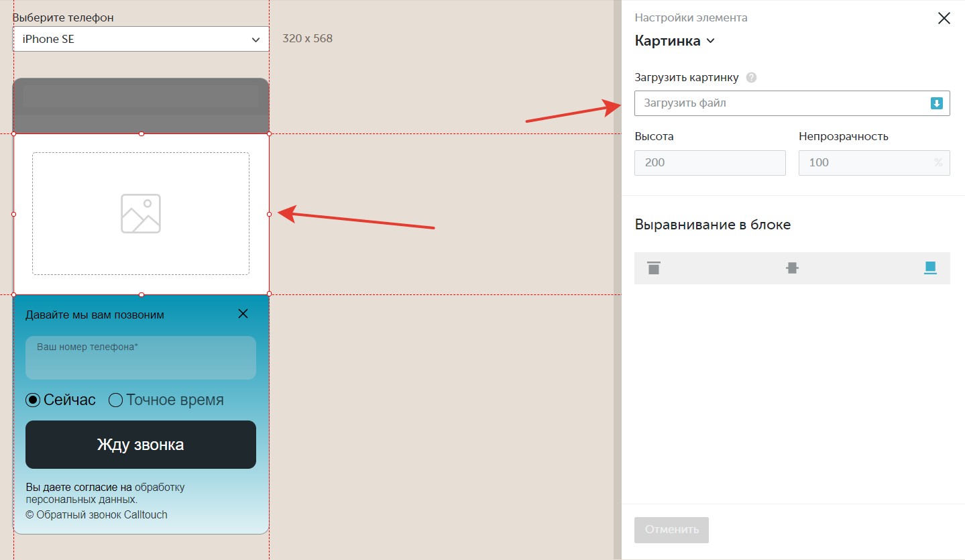Click the Давайте мы вам позвоним heading
Screen dimensions: 965x560
tap(95, 315)
